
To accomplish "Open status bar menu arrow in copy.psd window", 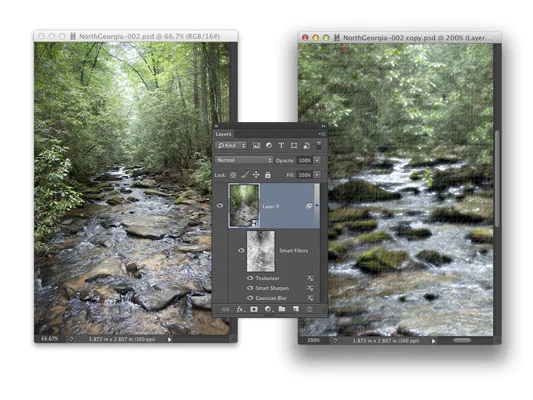I will 433,341.
